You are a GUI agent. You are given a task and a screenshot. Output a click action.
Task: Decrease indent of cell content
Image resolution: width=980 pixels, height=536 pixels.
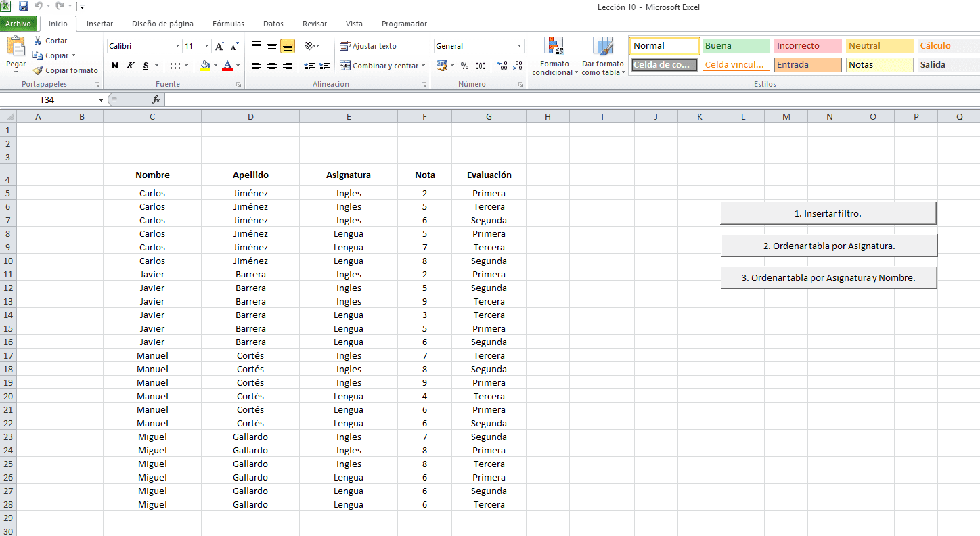[x=310, y=66]
